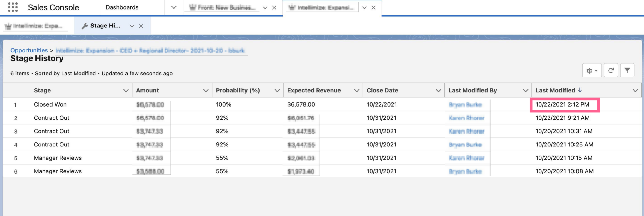Close the second blurred workspace tab
Image resolution: width=644 pixels, height=216 pixels.
(373, 8)
